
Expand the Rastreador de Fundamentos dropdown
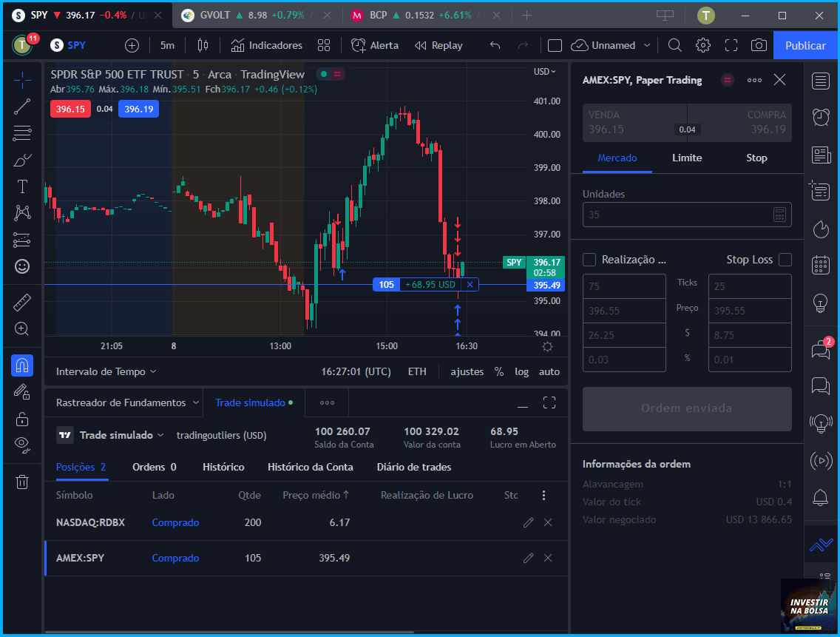coord(127,402)
